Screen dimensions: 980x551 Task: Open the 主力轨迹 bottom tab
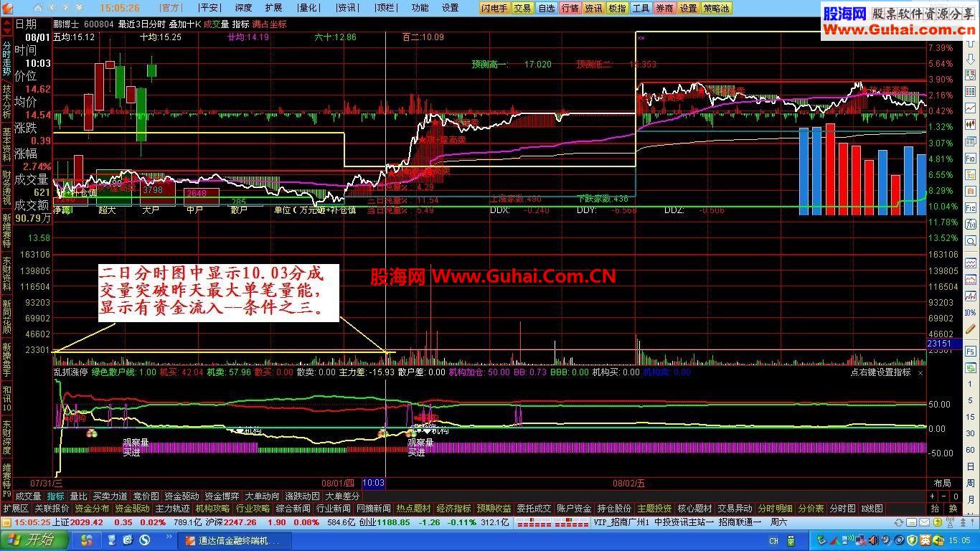tap(173, 509)
